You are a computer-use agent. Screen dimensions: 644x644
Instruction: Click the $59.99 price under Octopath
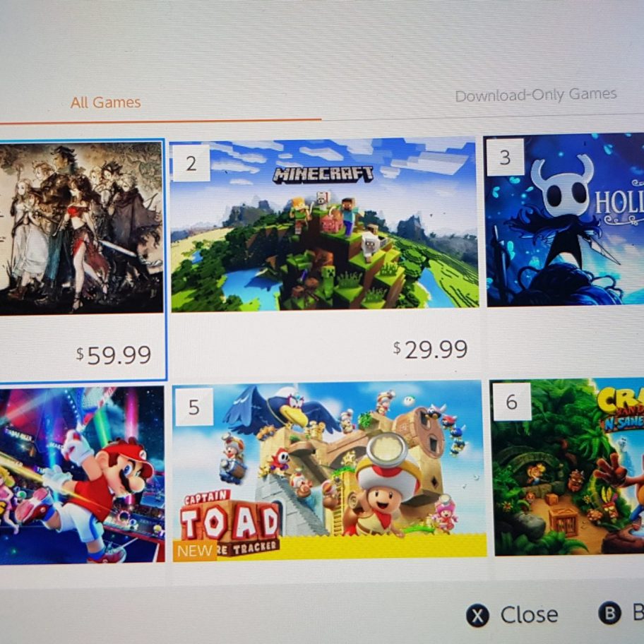coord(114,355)
